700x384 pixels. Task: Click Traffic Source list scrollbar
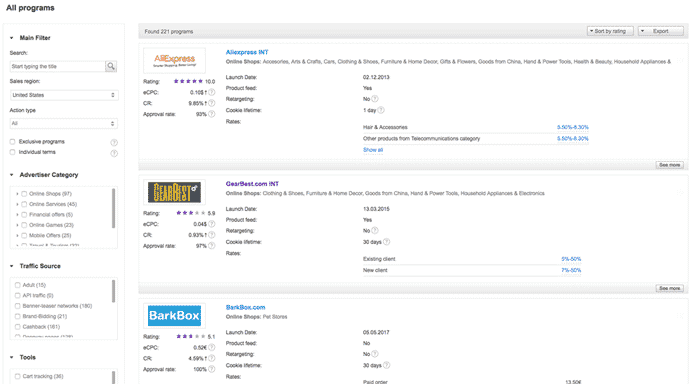click(x=113, y=291)
